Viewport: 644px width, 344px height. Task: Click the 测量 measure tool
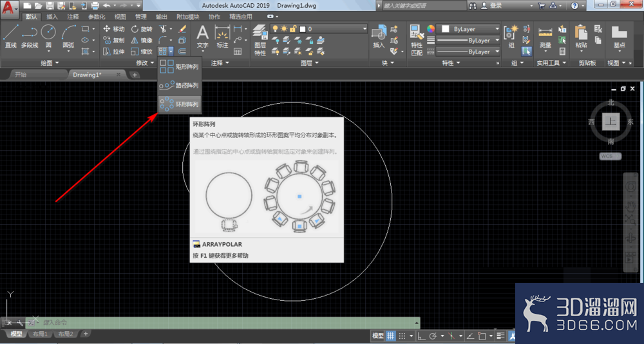(545, 37)
